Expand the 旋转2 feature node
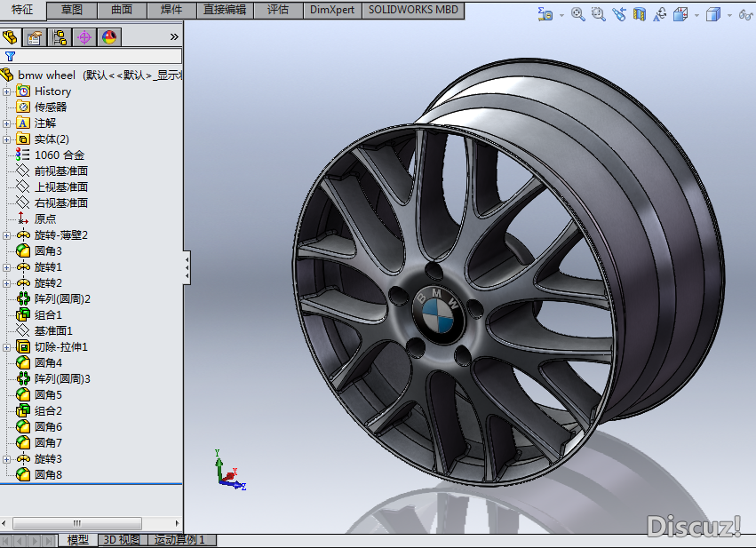This screenshot has width=756, height=548. pos(6,283)
